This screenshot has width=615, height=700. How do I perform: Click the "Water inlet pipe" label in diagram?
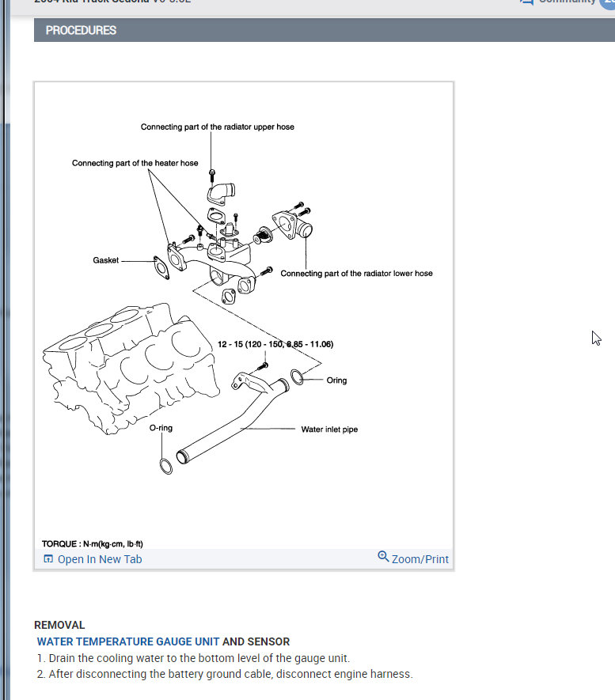coord(329,429)
